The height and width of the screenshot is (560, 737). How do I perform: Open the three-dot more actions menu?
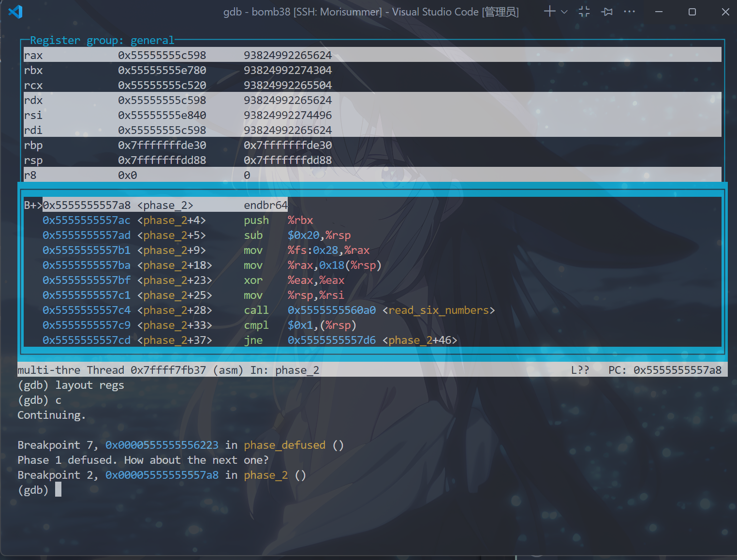629,12
